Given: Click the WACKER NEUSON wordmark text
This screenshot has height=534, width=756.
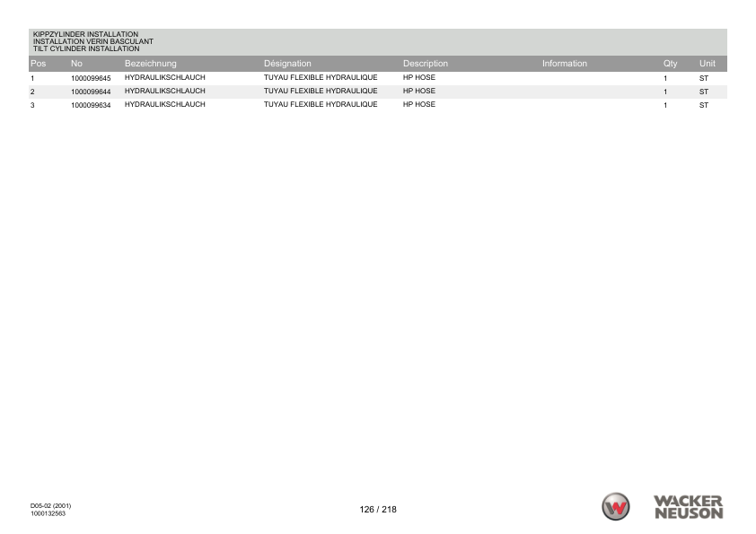Looking at the screenshot, I should [689, 507].
